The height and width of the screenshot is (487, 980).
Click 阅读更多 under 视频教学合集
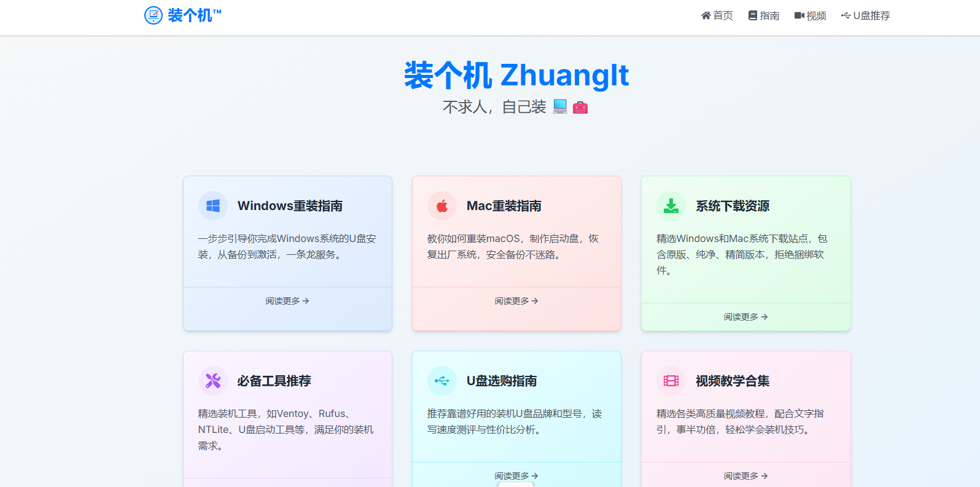tap(745, 476)
